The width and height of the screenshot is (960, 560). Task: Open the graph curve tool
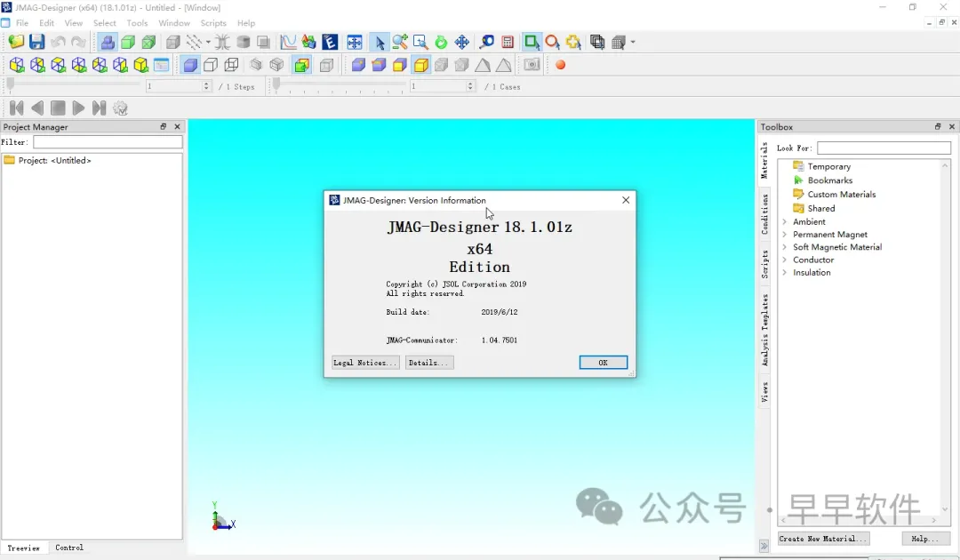click(288, 42)
